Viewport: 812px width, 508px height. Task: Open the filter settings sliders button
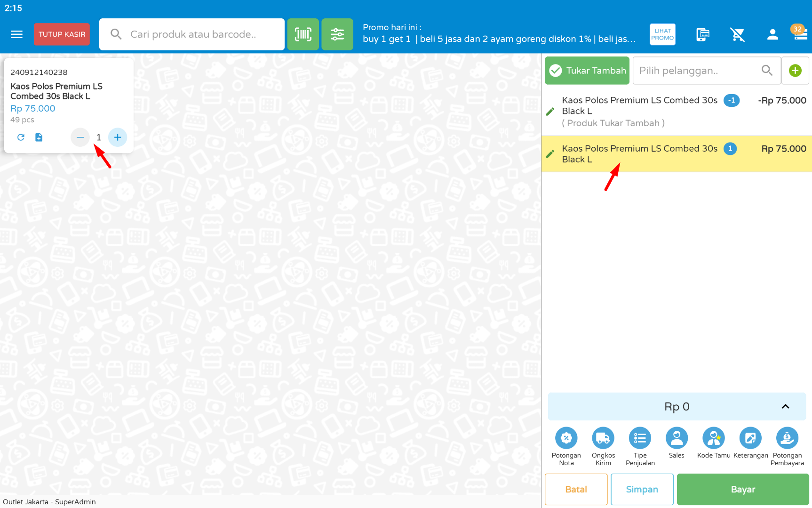tap(337, 34)
